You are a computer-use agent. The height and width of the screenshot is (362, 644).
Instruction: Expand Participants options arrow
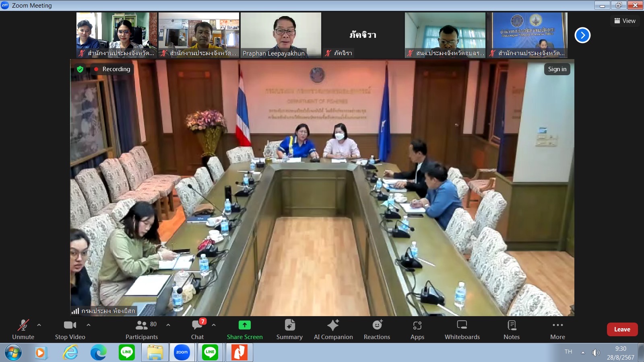(x=168, y=325)
